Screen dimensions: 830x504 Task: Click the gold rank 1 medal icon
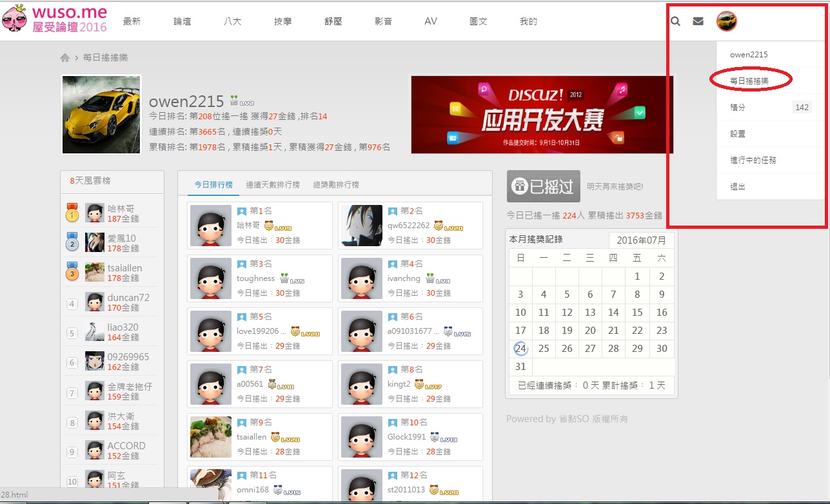pyautogui.click(x=73, y=213)
